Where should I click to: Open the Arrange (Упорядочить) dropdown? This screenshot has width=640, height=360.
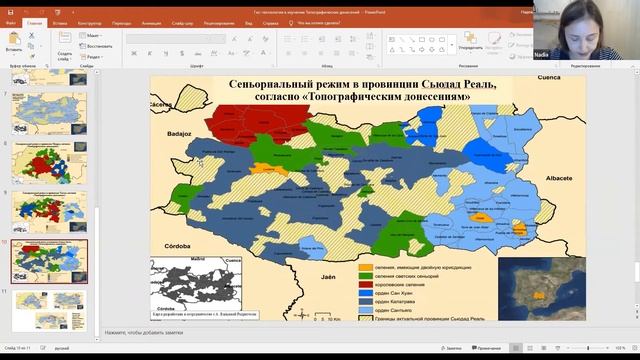[470, 42]
